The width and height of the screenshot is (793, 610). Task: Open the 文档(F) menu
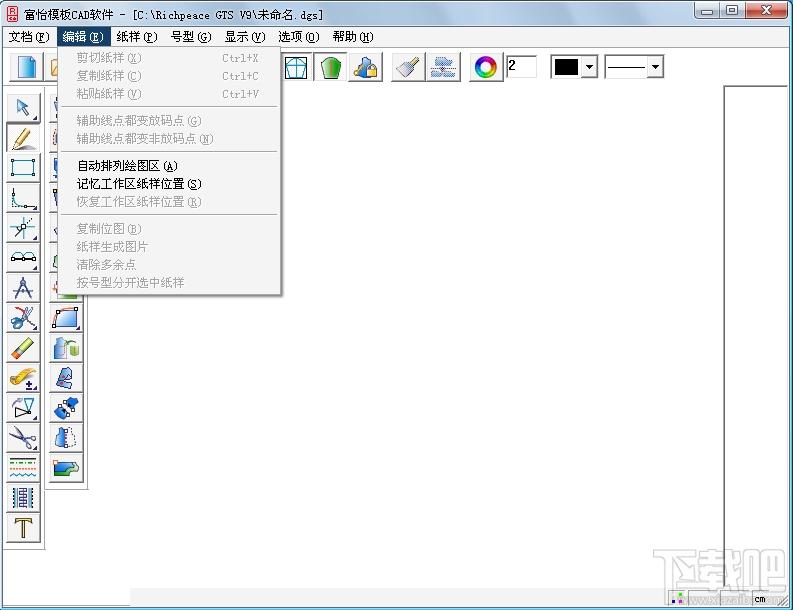(29, 37)
